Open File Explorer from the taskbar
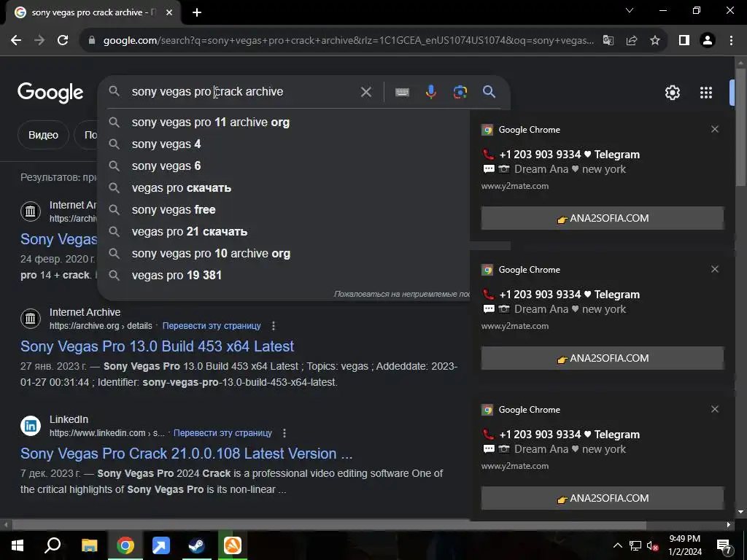The width and height of the screenshot is (747, 560). coord(89,545)
